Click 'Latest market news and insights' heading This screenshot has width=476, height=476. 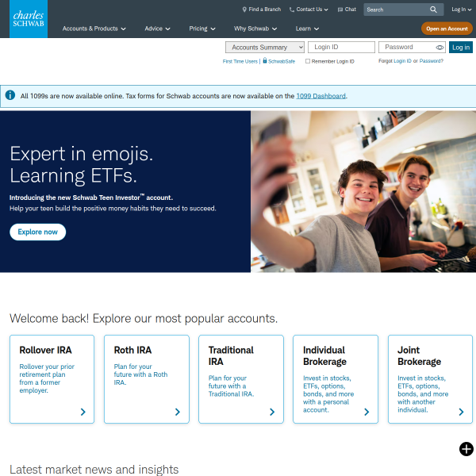pyautogui.click(x=94, y=470)
